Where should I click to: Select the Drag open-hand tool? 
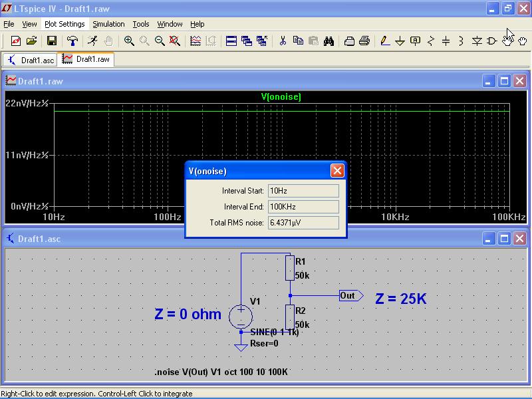[x=523, y=41]
